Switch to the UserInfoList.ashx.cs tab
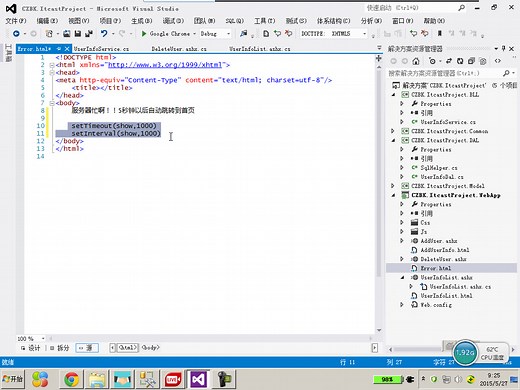 click(260, 49)
